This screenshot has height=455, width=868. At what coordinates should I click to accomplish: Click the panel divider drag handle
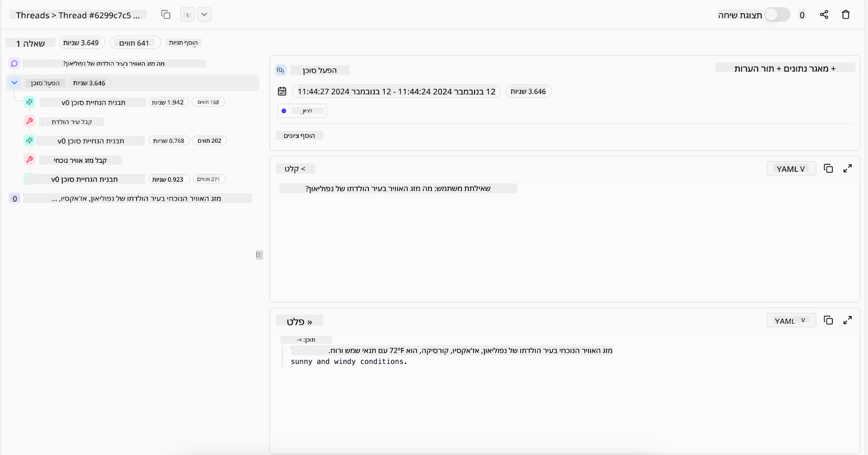259,255
